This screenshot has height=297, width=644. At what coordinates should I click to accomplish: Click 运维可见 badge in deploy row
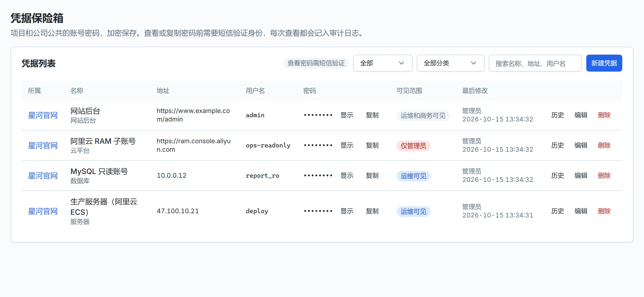(413, 211)
